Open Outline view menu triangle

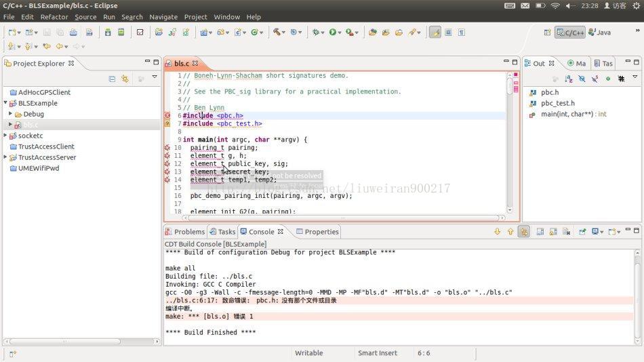[635, 77]
